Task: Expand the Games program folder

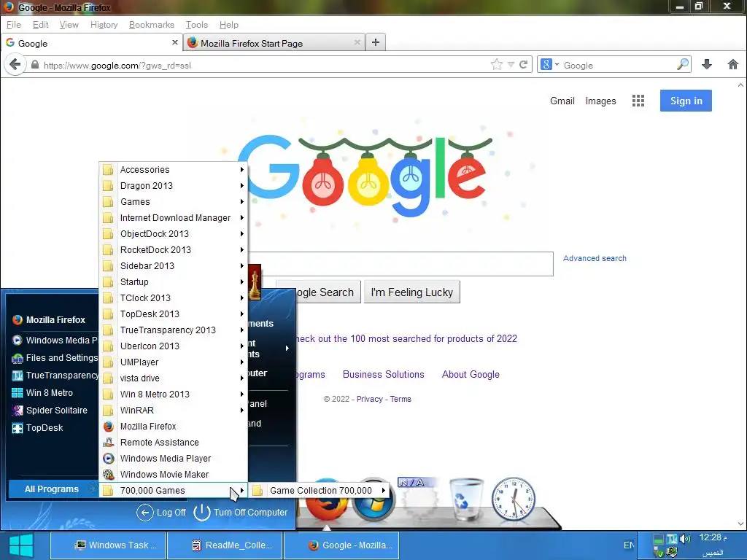Action: click(x=174, y=202)
